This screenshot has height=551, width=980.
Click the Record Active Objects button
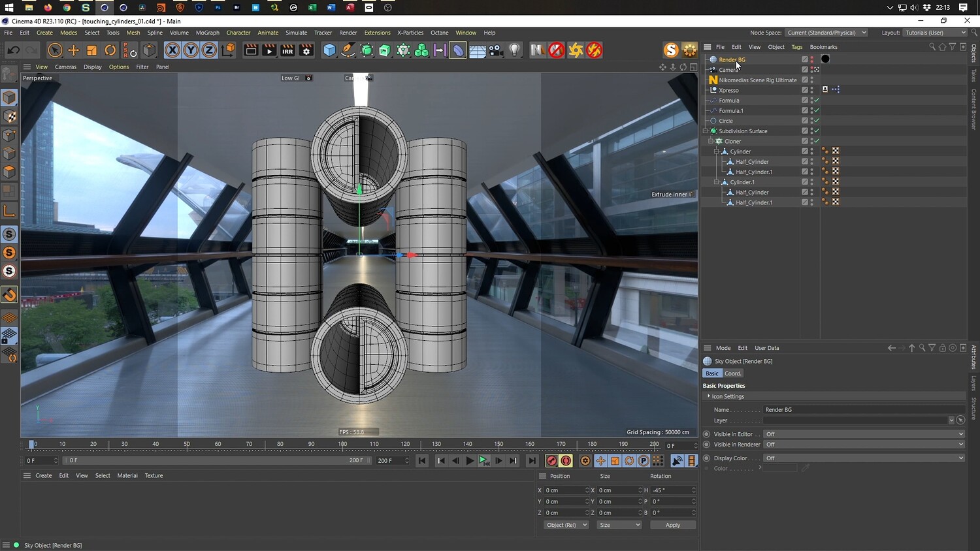(x=551, y=461)
